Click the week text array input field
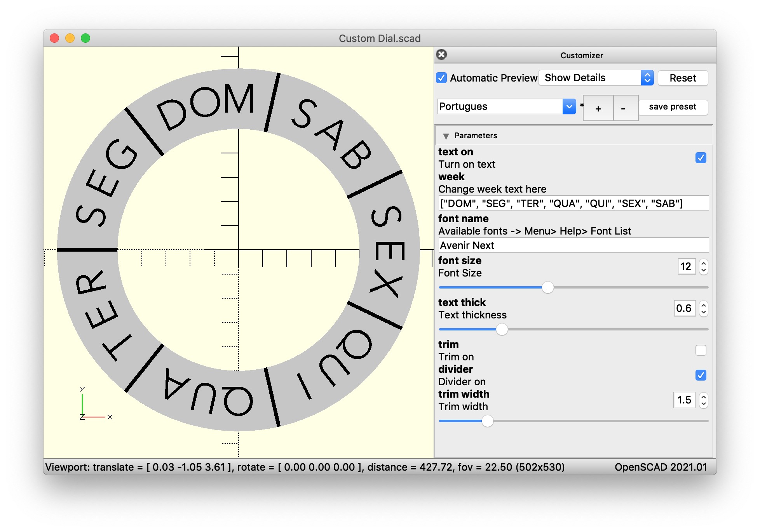Image resolution: width=760 pixels, height=532 pixels. [573, 203]
